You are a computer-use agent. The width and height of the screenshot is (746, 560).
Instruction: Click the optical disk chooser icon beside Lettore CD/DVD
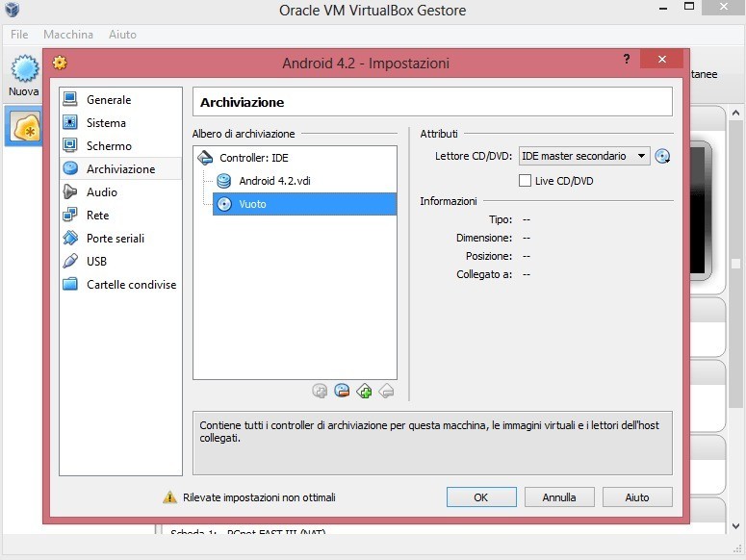(x=662, y=156)
